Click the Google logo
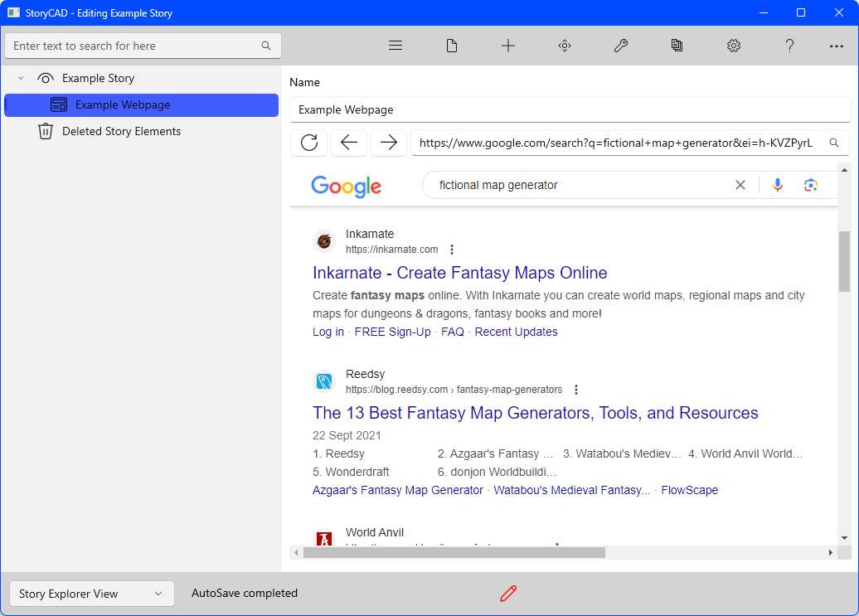Image resolution: width=859 pixels, height=616 pixels. coord(347,187)
